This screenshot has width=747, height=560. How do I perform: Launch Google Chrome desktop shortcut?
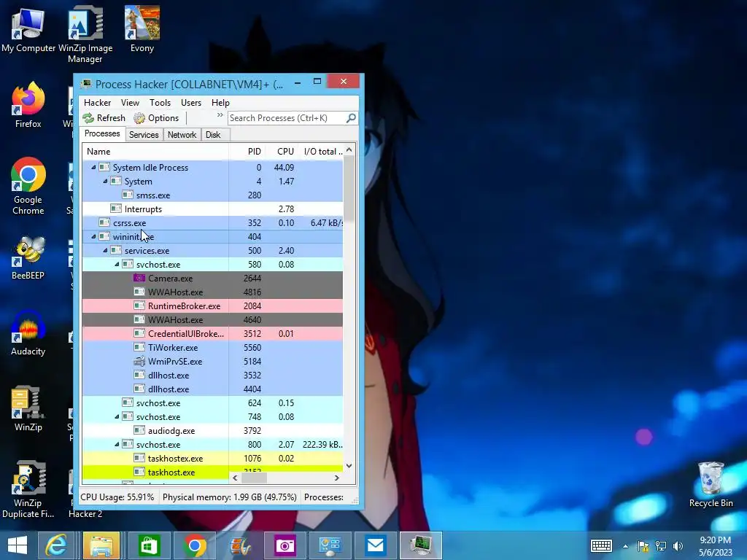tap(28, 186)
